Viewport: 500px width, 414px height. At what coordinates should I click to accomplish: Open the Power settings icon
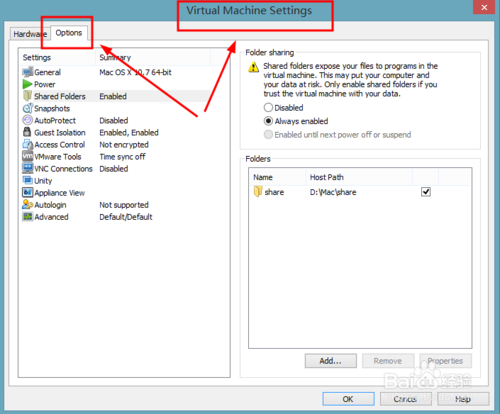(x=27, y=84)
